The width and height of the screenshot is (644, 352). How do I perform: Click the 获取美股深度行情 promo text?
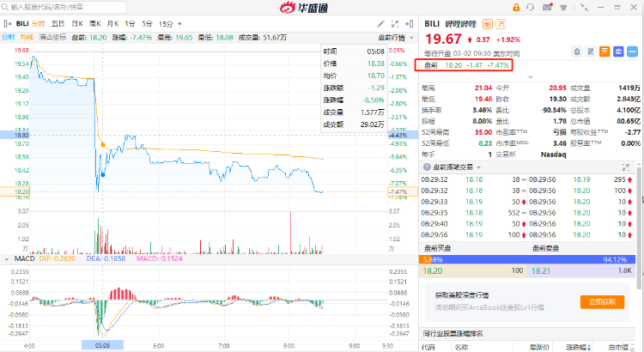pos(462,295)
